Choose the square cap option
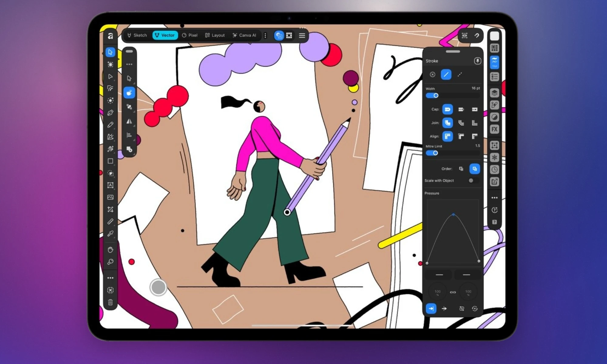This screenshot has width=607, height=364. [474, 109]
